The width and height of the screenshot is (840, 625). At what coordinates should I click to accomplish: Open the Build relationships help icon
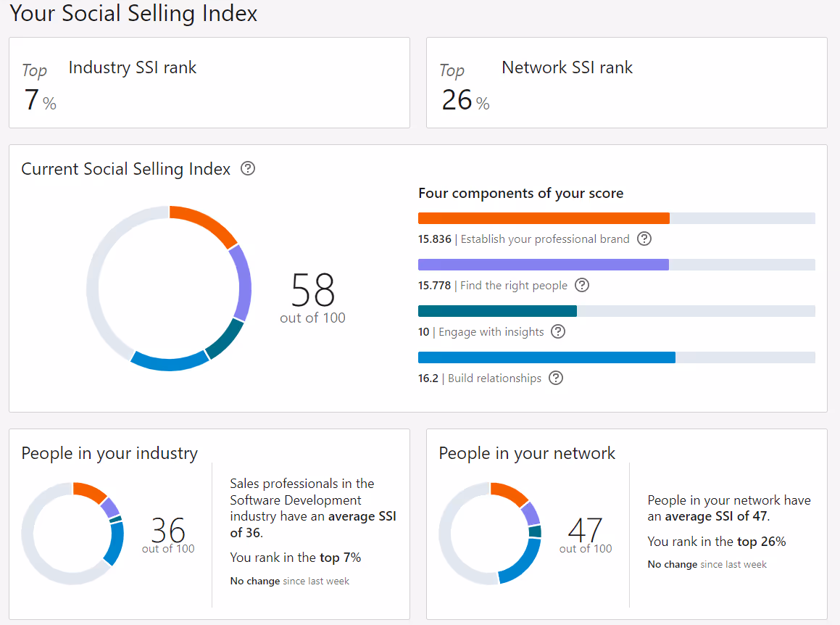coord(556,378)
